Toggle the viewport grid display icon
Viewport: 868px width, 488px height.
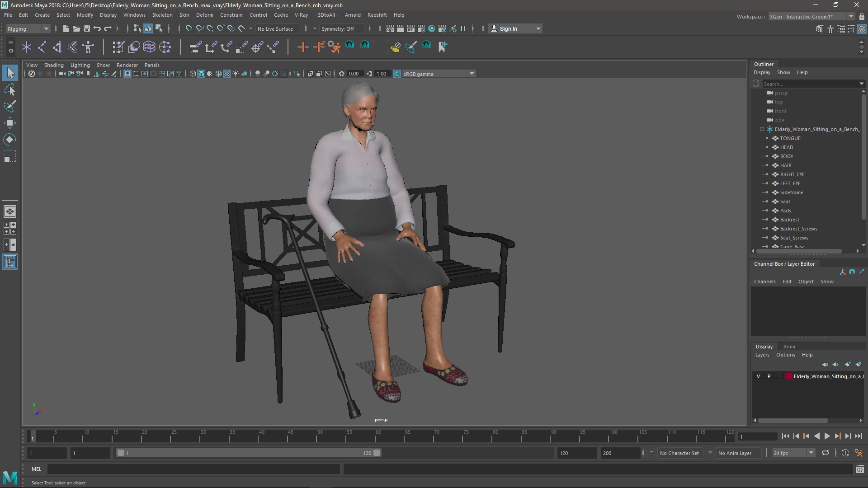[127, 74]
